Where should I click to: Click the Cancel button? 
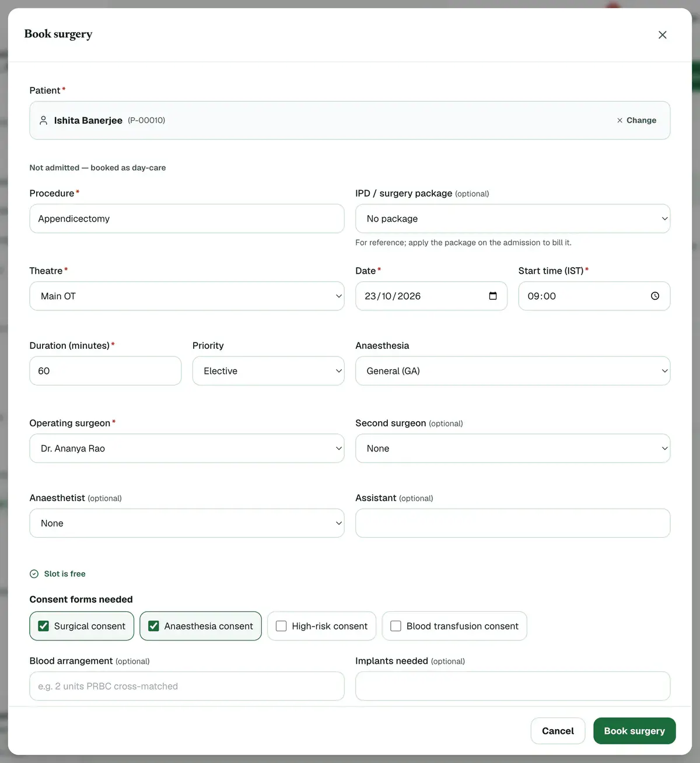(x=558, y=731)
